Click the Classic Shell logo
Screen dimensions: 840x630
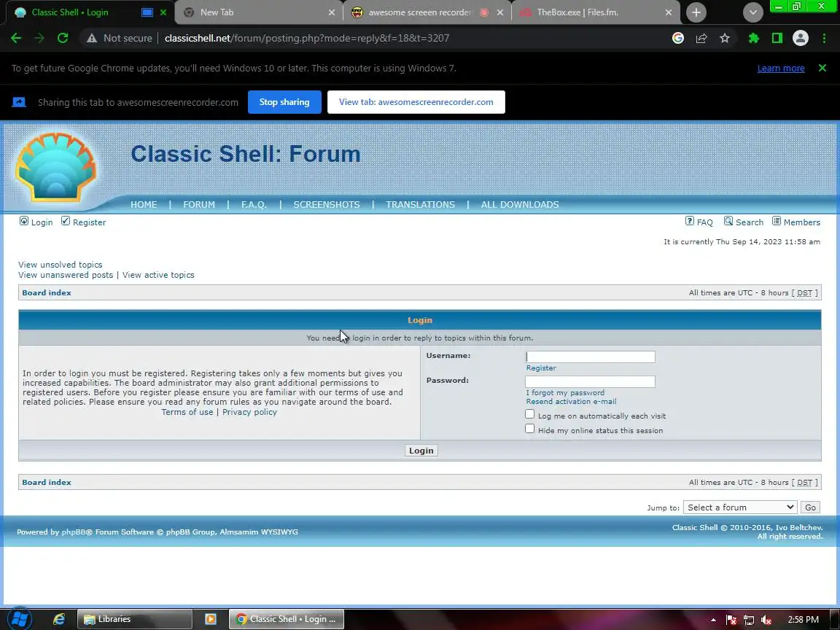(55, 167)
